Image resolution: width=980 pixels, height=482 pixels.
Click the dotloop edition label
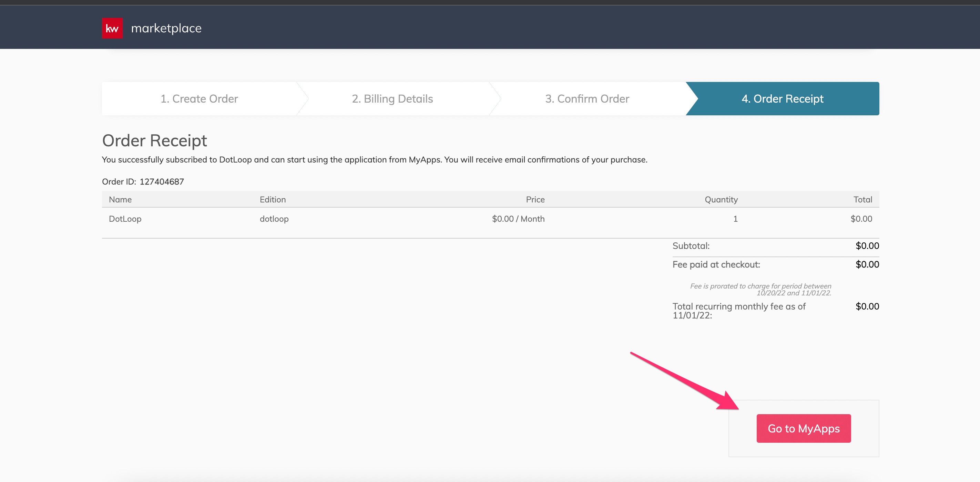click(x=274, y=219)
